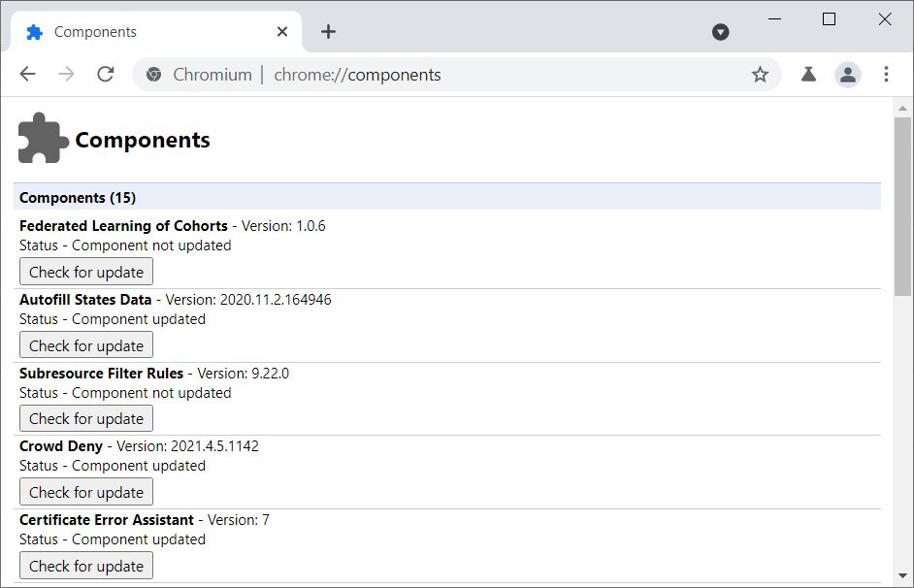This screenshot has height=588, width=914.
Task: Click the site info icon beside Chromium
Action: click(x=152, y=75)
